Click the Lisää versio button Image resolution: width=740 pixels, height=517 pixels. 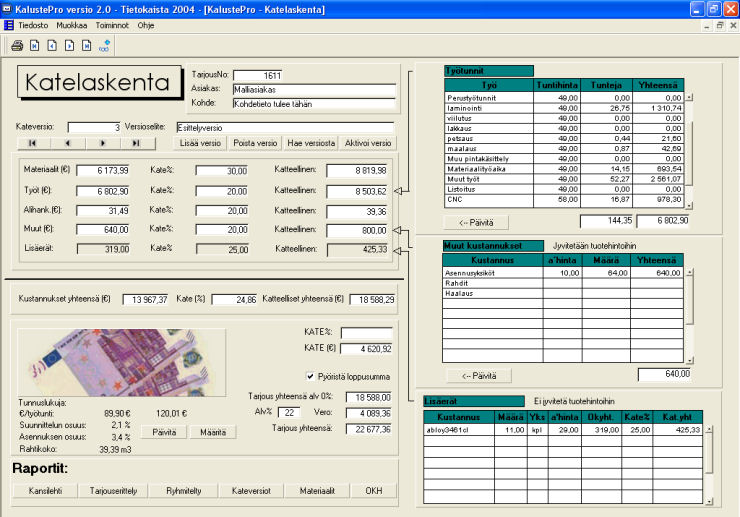pos(200,143)
